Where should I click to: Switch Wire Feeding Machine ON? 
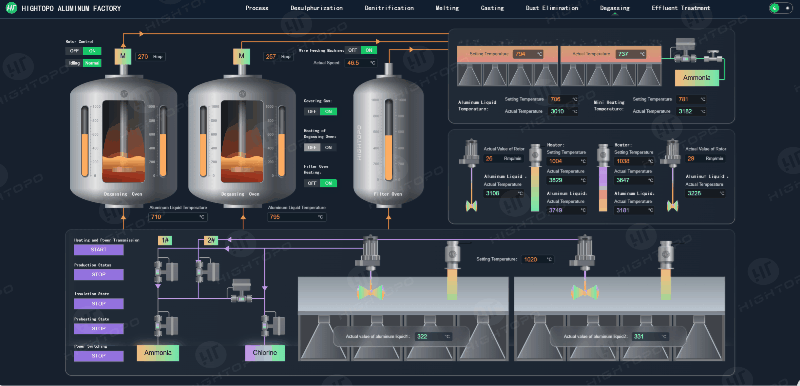coord(369,50)
